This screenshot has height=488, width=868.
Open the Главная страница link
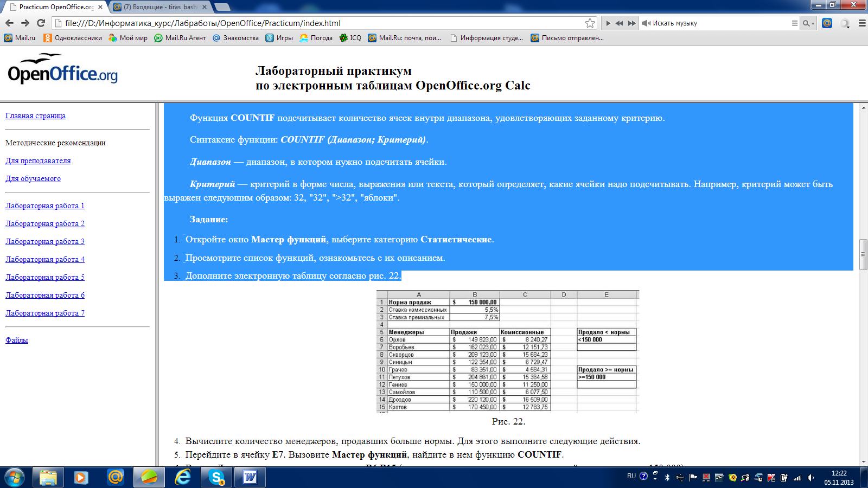click(x=35, y=115)
